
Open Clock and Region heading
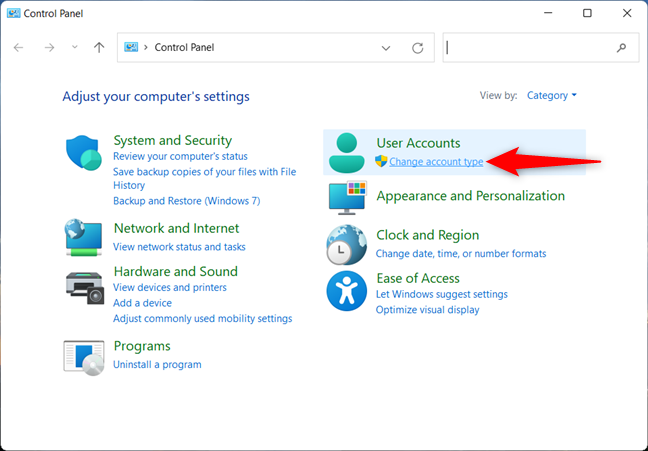point(427,235)
